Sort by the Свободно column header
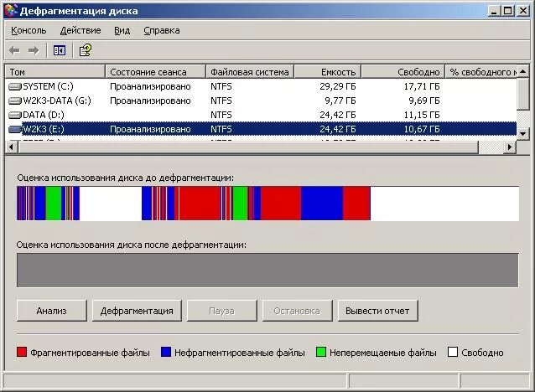This screenshot has width=535, height=392. [x=403, y=72]
